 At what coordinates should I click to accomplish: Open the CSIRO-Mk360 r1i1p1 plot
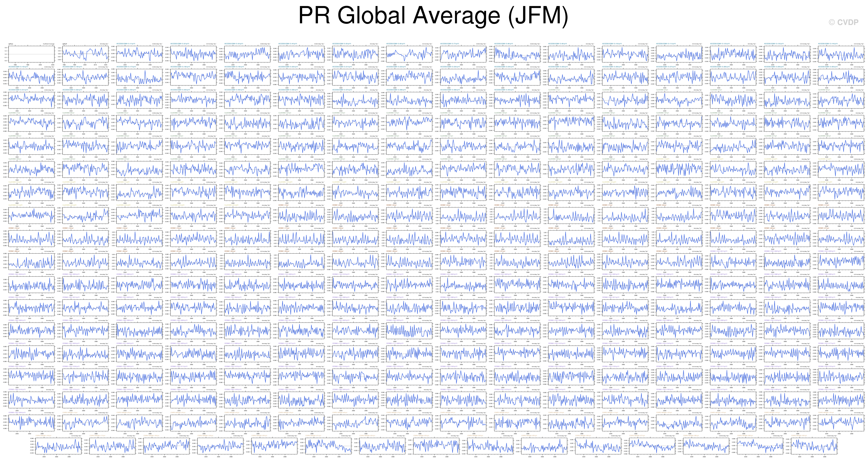(x=85, y=423)
